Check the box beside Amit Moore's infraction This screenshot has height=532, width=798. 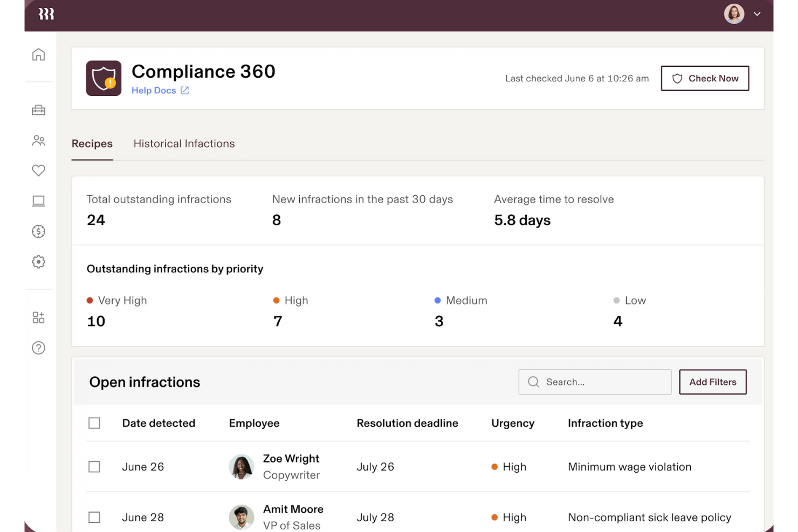click(x=94, y=517)
